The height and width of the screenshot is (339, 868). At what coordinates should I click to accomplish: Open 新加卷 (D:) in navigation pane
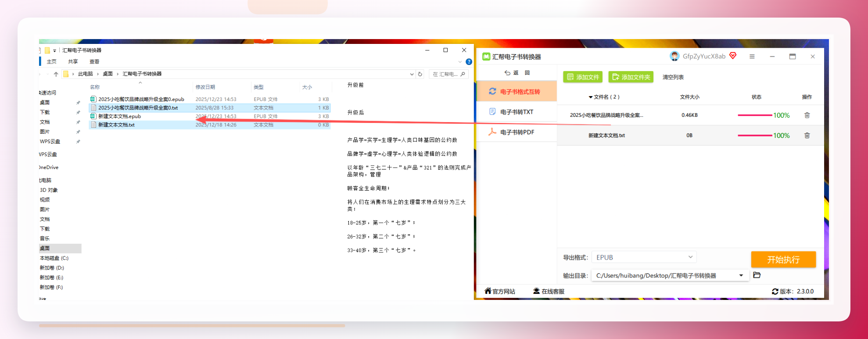(52, 268)
